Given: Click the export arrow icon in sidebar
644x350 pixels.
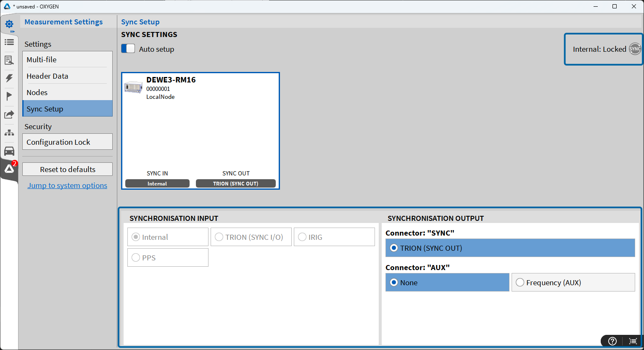Looking at the screenshot, I should pos(9,114).
